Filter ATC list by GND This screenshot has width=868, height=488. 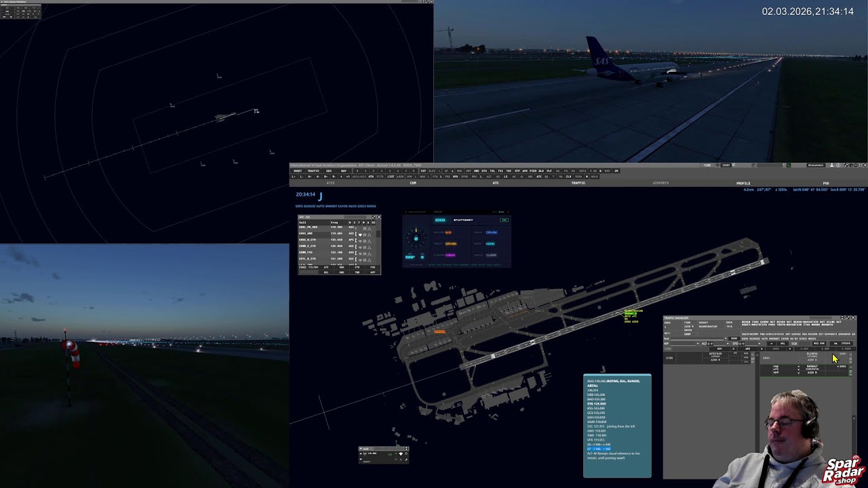tap(342, 272)
